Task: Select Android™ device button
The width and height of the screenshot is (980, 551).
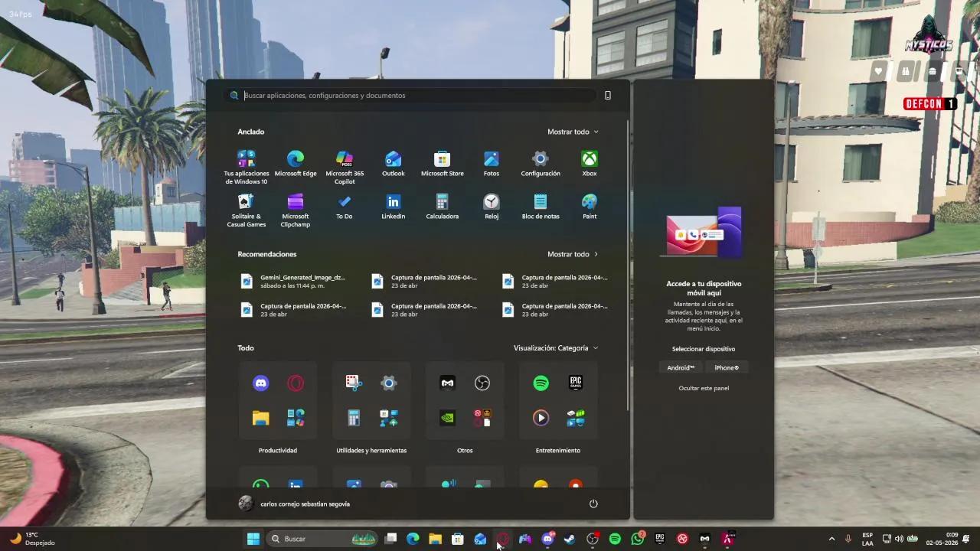Action: coord(681,368)
